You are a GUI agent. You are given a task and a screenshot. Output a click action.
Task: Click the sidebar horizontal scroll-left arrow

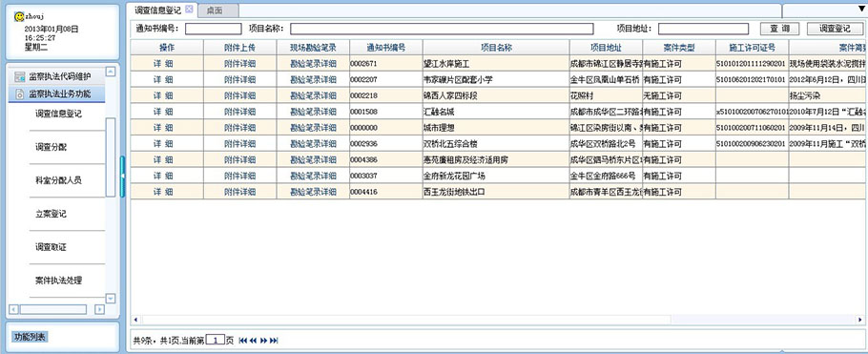[x=14, y=309]
